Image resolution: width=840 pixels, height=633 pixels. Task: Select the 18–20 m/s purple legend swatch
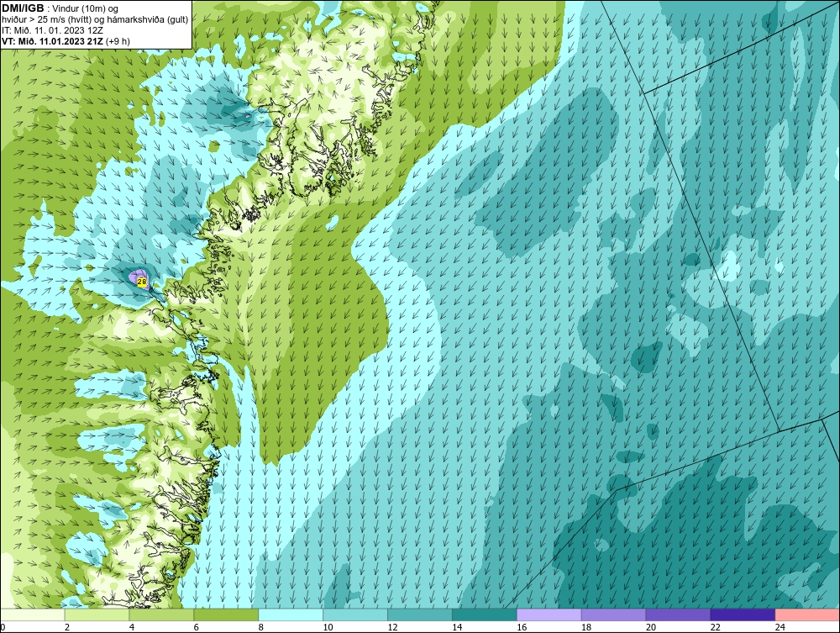pos(613,615)
